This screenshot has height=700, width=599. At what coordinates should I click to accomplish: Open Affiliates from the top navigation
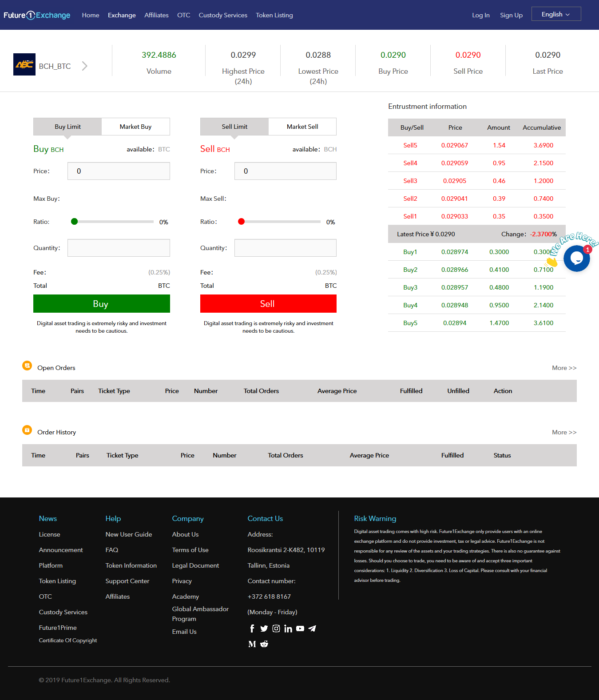click(x=156, y=15)
